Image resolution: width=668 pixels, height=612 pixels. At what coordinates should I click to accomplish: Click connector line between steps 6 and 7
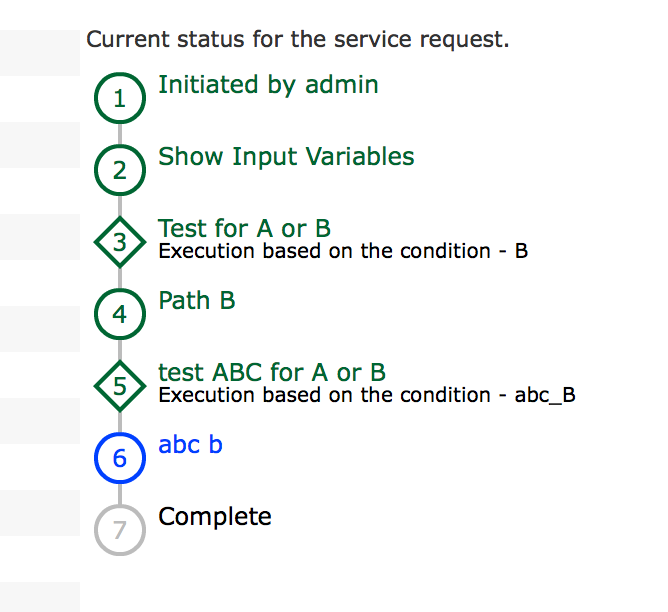pos(120,494)
